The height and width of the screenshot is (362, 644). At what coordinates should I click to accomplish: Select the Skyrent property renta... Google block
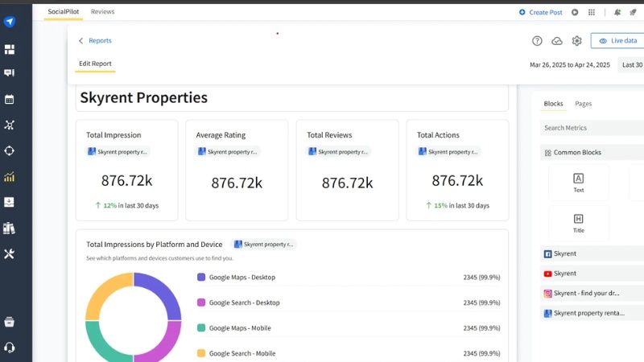592,313
